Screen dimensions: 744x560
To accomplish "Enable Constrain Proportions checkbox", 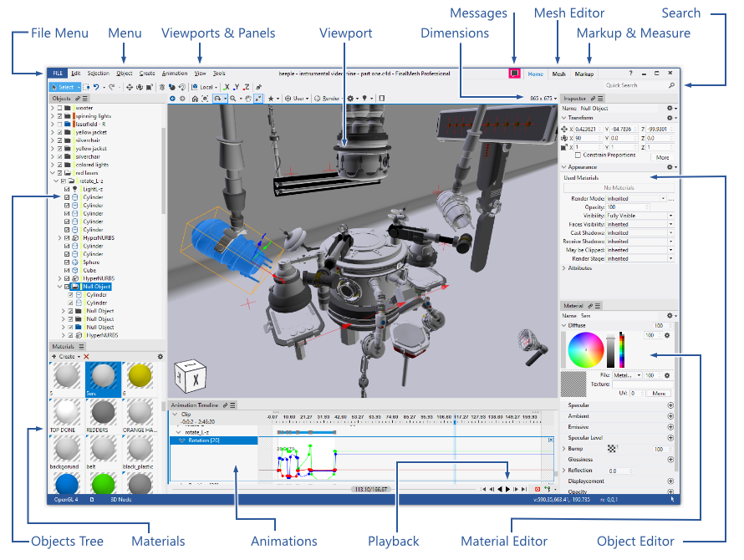I will 578,155.
